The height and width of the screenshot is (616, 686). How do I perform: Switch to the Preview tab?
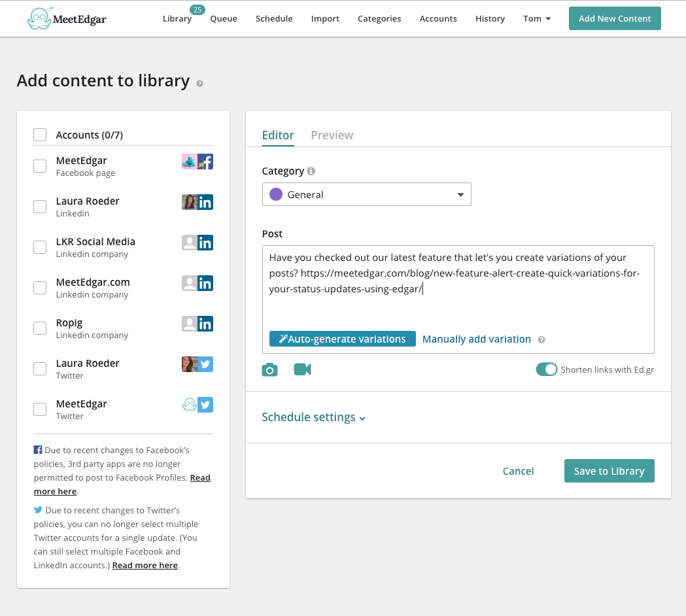(x=332, y=135)
